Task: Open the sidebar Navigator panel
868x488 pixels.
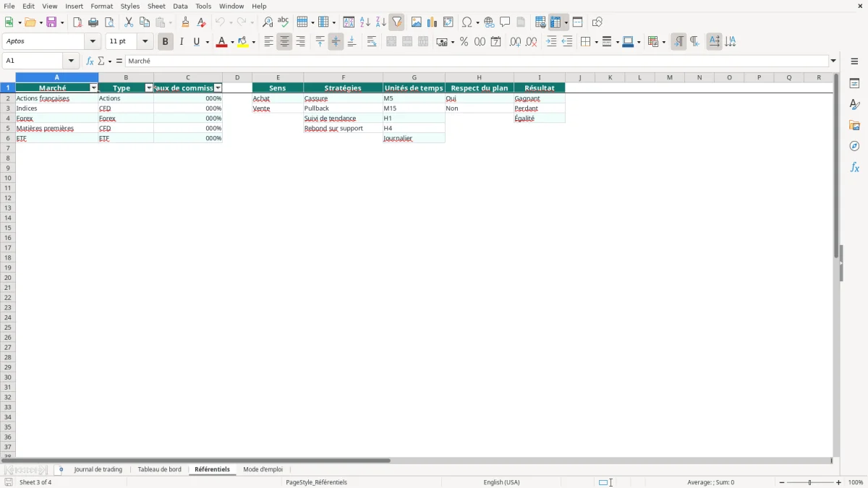Action: click(854, 146)
